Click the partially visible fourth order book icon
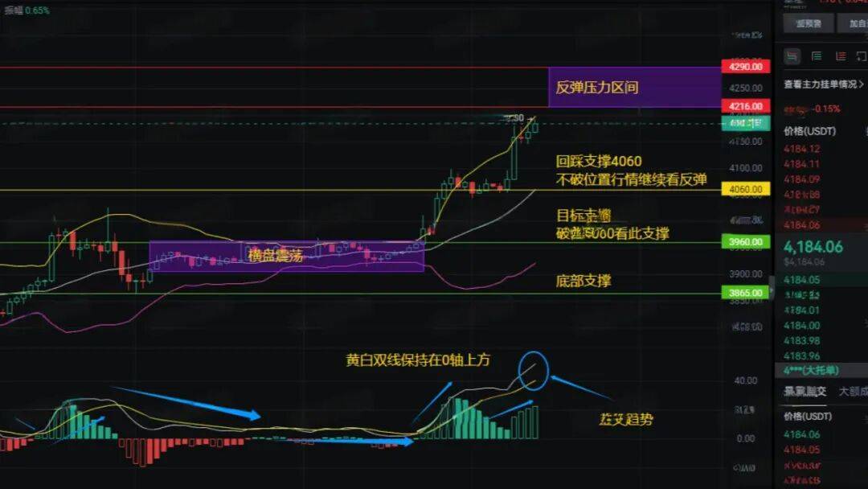This screenshot has height=489, width=868. pyautogui.click(x=863, y=55)
